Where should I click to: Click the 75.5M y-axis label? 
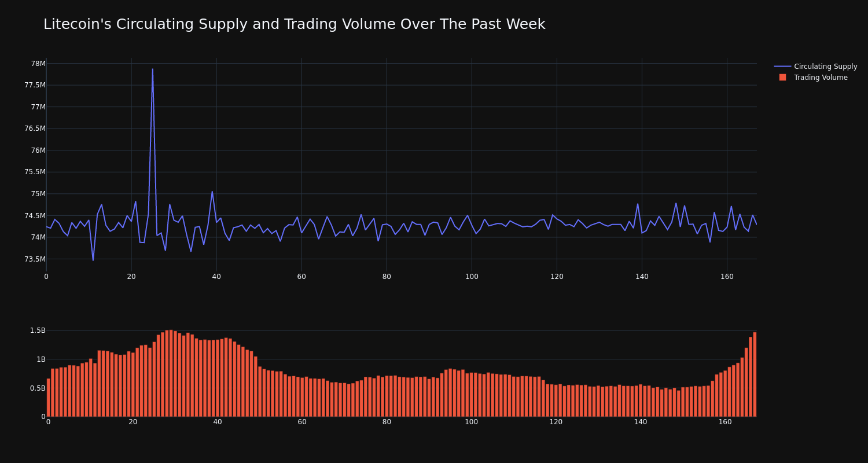click(35, 172)
